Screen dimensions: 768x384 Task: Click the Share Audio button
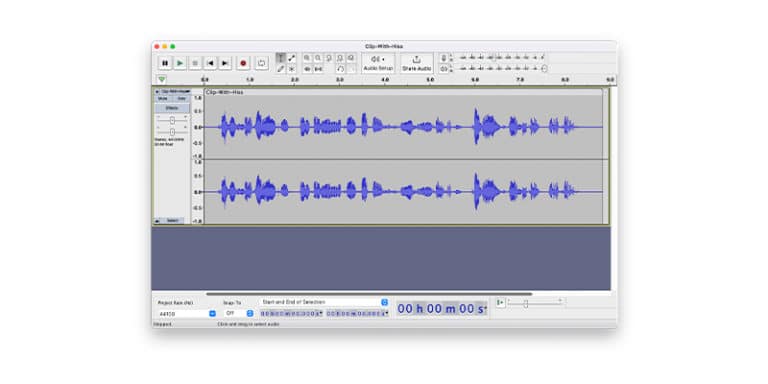(x=416, y=63)
